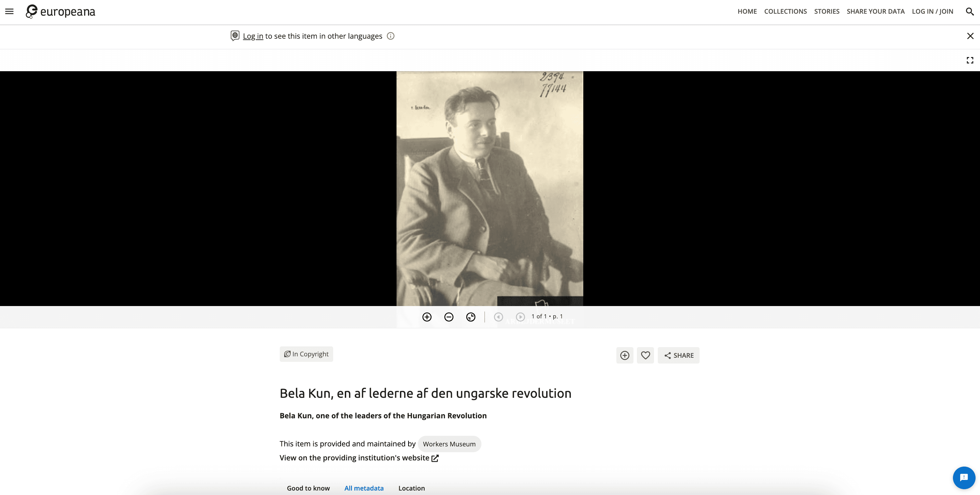
Task: Reset the image viewer zoom
Action: coord(470,317)
